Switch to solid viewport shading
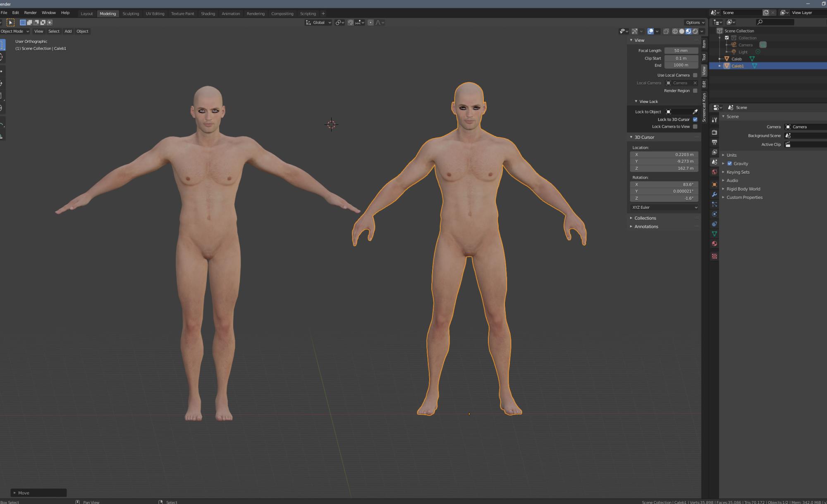 click(682, 31)
